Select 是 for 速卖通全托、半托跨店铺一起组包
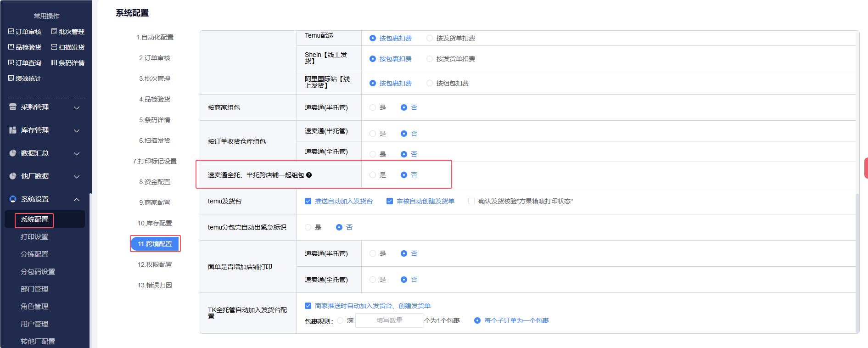The height and width of the screenshot is (348, 868). point(373,175)
